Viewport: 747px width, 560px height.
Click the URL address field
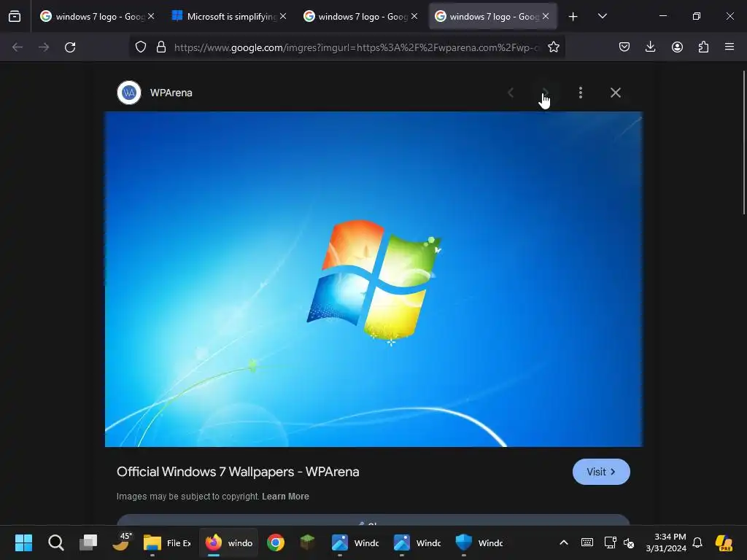tap(356, 47)
